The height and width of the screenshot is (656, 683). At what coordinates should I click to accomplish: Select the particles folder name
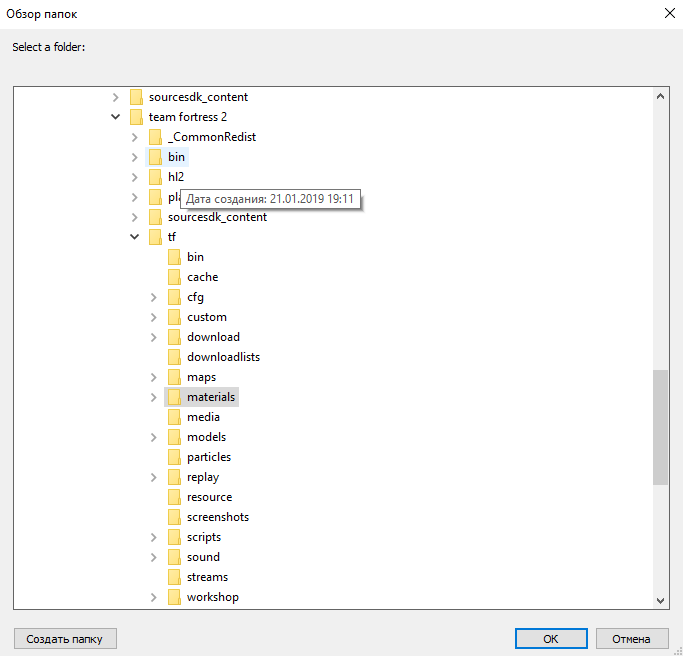coord(209,457)
